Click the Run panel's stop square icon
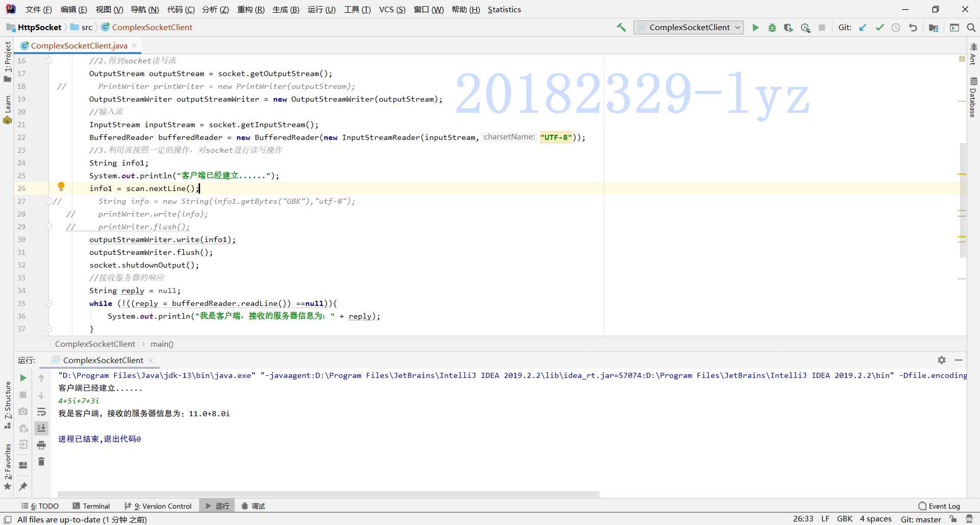The image size is (980, 525). pos(23,395)
